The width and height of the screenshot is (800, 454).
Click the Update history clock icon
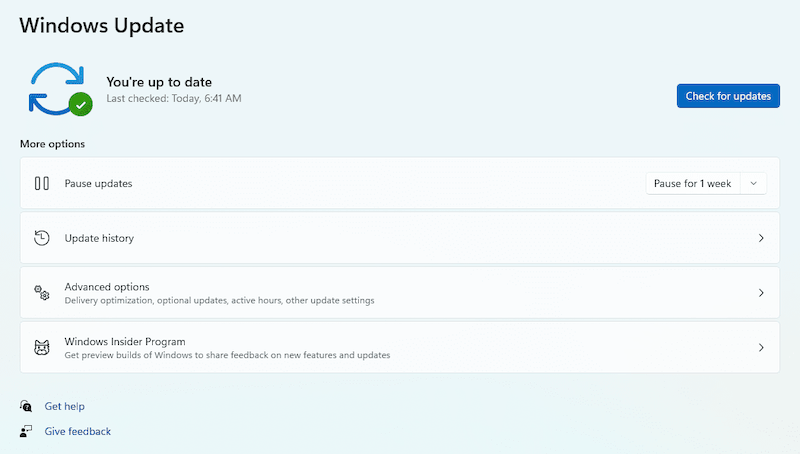tap(42, 238)
